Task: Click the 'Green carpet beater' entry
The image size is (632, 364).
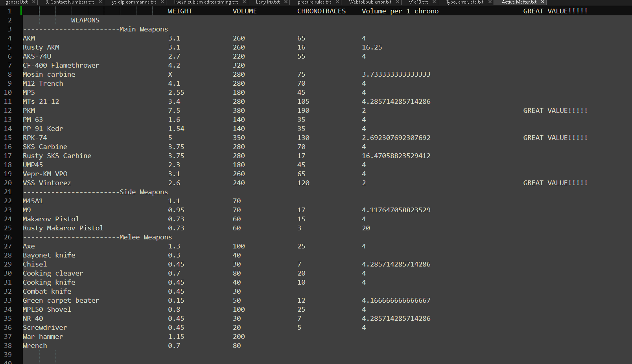Action: point(61,300)
